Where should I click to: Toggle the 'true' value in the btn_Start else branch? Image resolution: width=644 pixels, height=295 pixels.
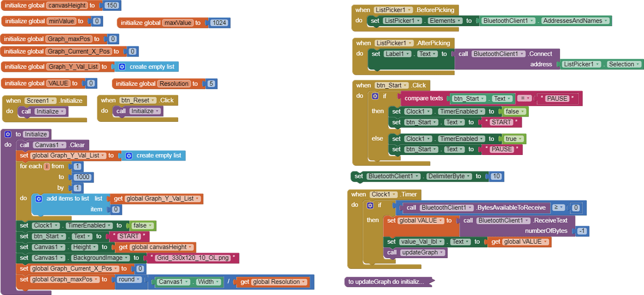coord(513,139)
